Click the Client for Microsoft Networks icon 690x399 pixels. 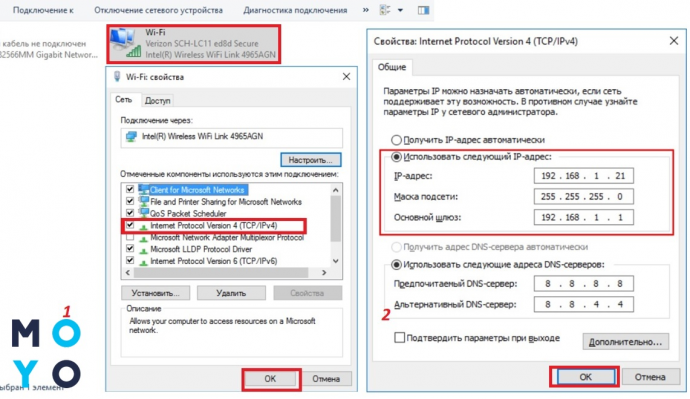click(x=143, y=190)
